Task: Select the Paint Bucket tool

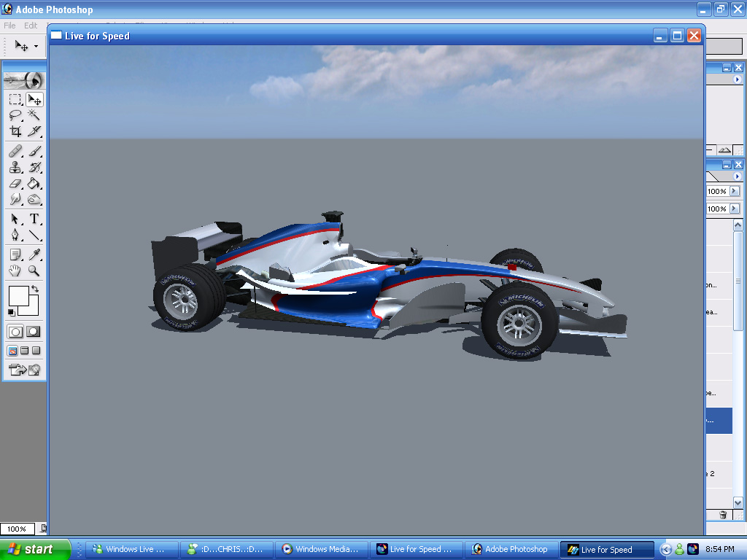Action: click(x=34, y=183)
